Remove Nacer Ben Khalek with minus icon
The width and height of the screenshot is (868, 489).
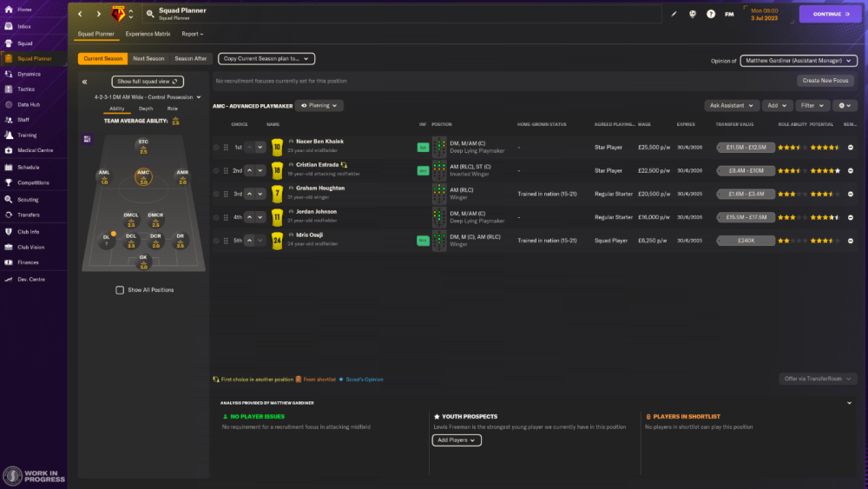[851, 148]
